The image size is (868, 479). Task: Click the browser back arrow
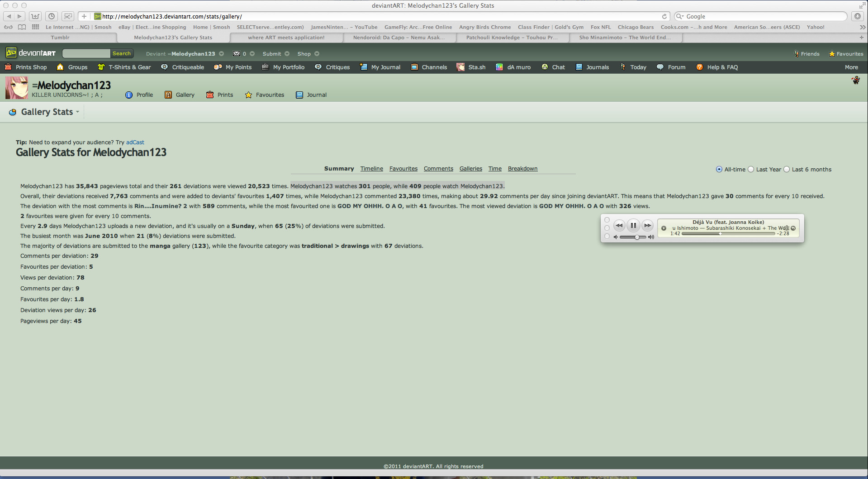9,16
